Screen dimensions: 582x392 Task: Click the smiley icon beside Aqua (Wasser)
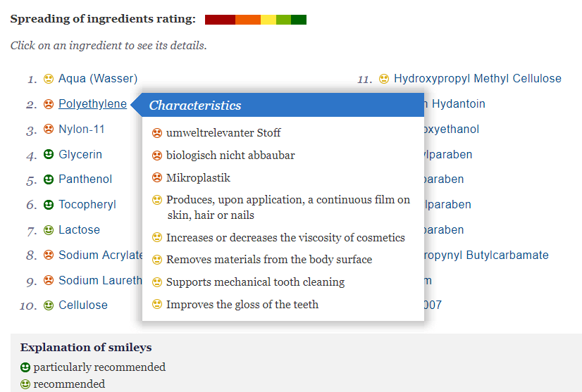(49, 79)
